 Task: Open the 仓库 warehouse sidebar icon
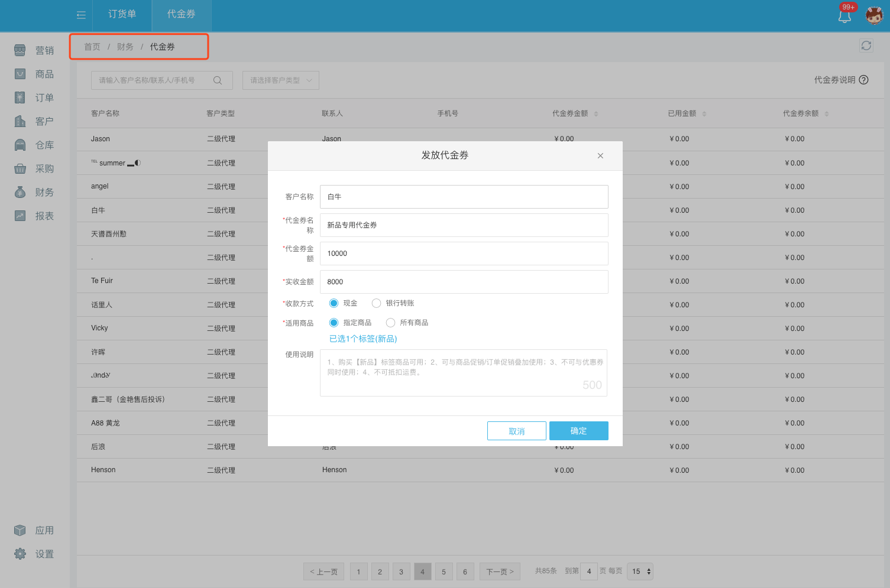(x=20, y=145)
